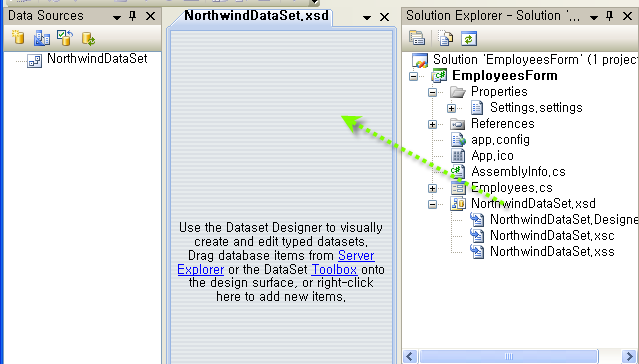Image resolution: width=639 pixels, height=364 pixels.
Task: Select NorthwindDataSet.Designer file
Action: coord(554,219)
